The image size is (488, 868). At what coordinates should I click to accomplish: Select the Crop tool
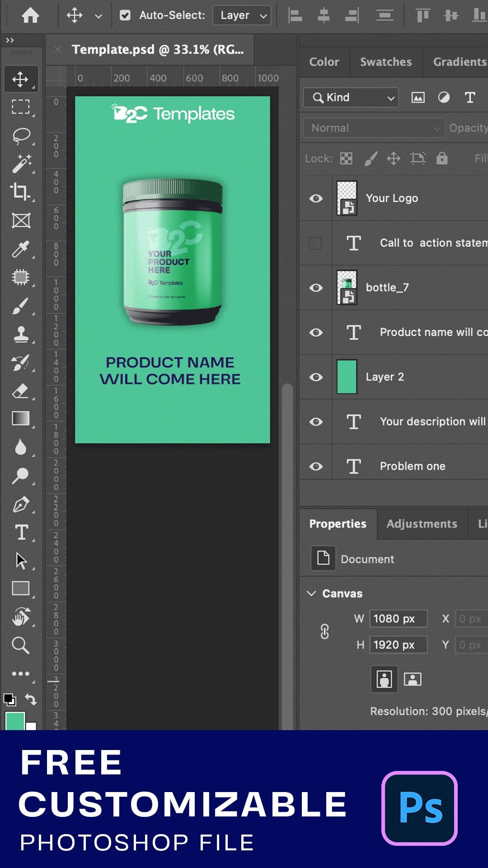click(x=20, y=192)
